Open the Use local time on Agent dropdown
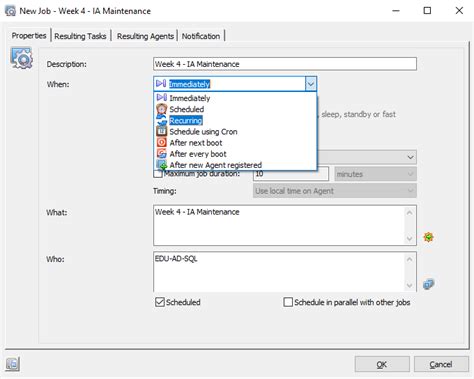 point(335,191)
